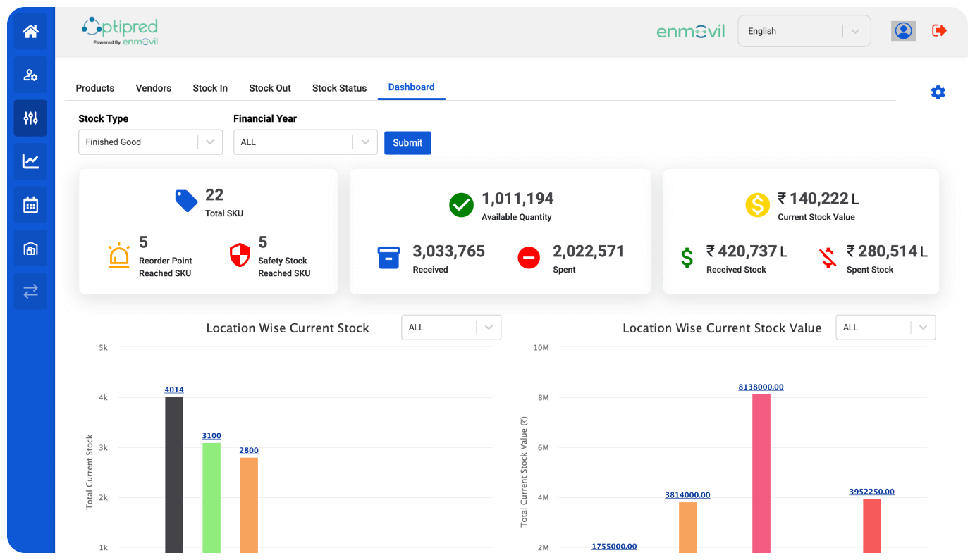Viewport: 975px width, 560px height.
Task: Click the orange reorder point alarm icon
Action: (x=118, y=255)
